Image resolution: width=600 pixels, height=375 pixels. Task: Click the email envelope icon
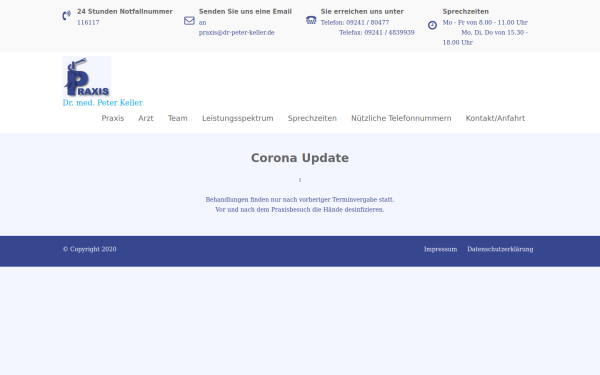(x=189, y=21)
